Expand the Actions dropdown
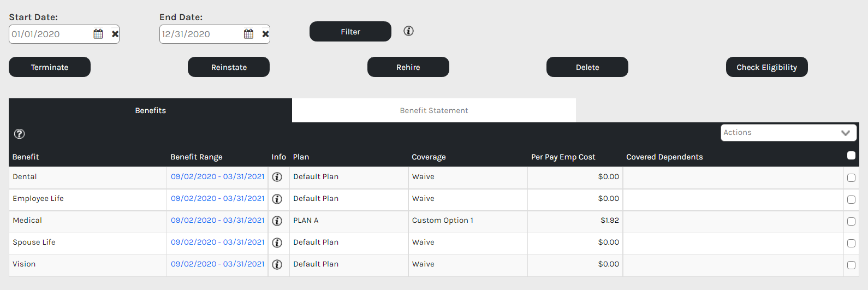Viewport: 868px width, 290px height. point(788,133)
